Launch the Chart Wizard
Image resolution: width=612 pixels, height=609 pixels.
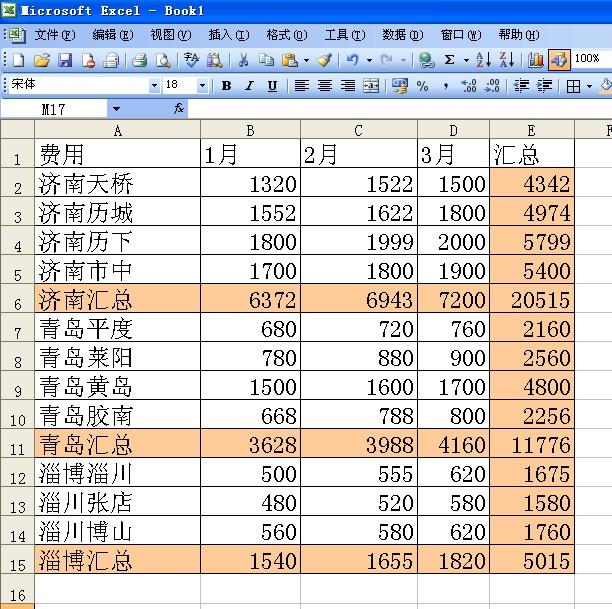536,61
